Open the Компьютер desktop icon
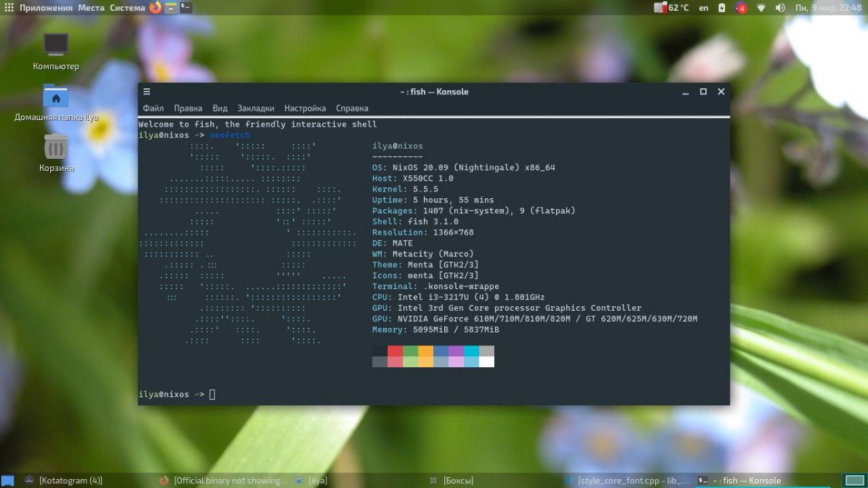Screen dimensions: 868x488 56,52
